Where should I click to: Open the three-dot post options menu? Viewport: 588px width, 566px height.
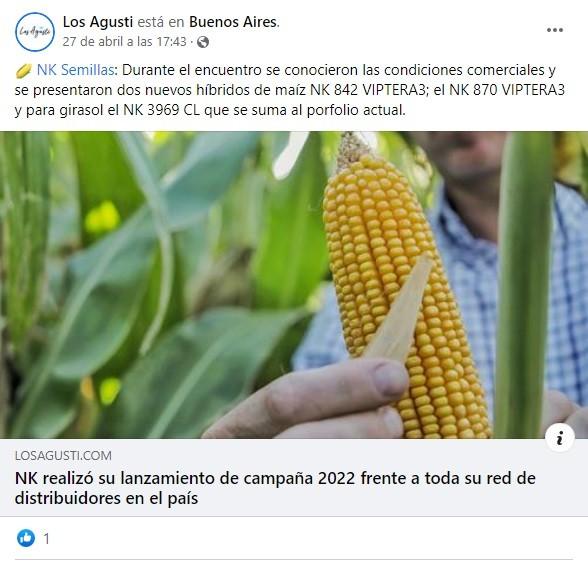[x=555, y=30]
